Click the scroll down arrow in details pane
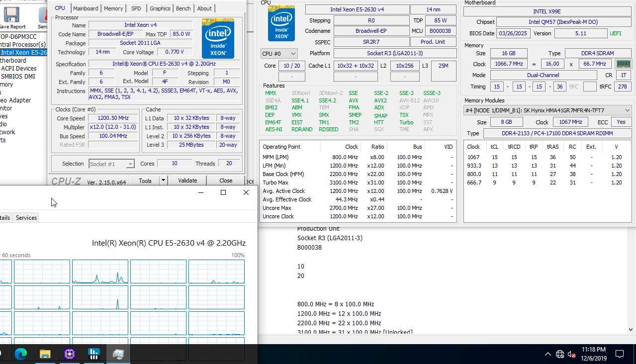 point(631,329)
